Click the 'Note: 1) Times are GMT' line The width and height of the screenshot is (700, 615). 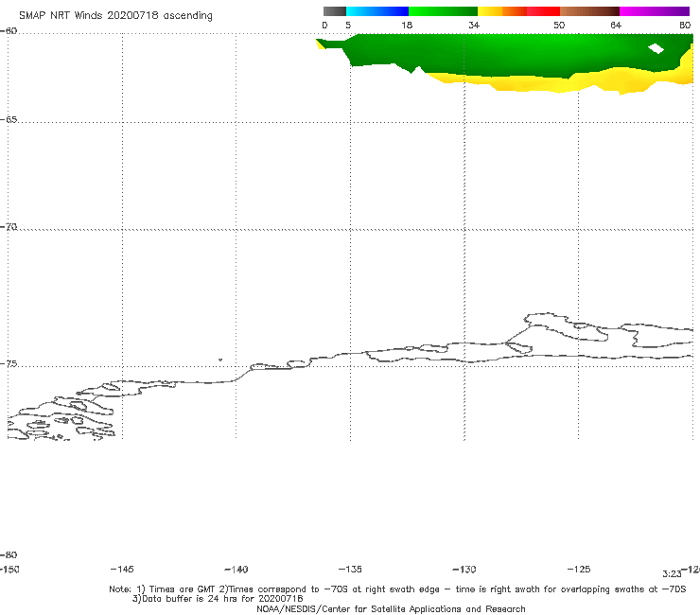(397, 589)
